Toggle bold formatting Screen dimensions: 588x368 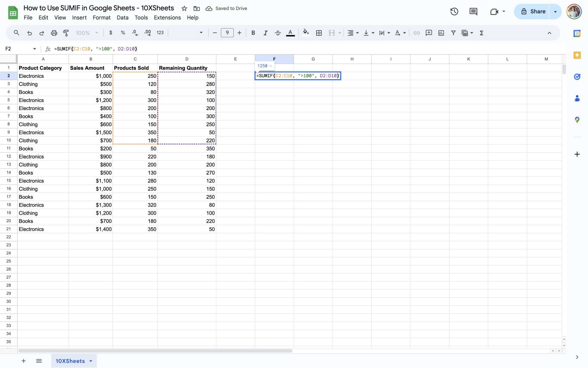[x=253, y=33]
